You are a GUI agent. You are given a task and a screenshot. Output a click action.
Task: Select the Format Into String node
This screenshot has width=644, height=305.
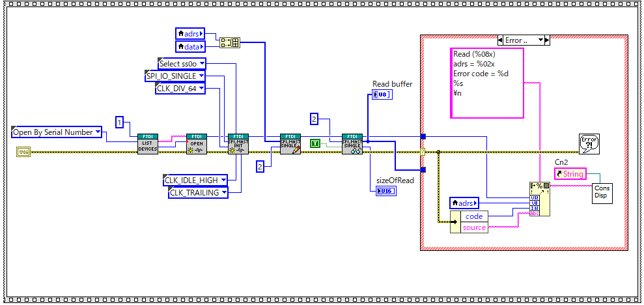539,199
